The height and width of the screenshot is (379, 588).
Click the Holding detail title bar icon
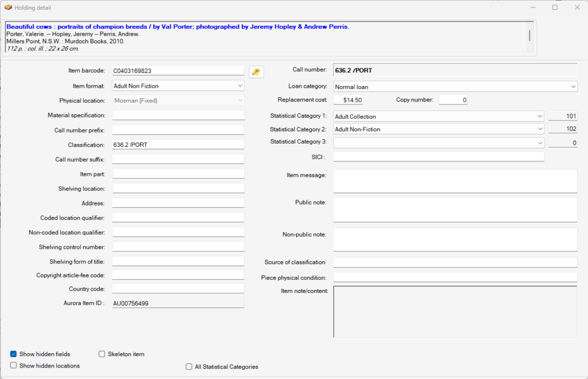click(x=8, y=7)
